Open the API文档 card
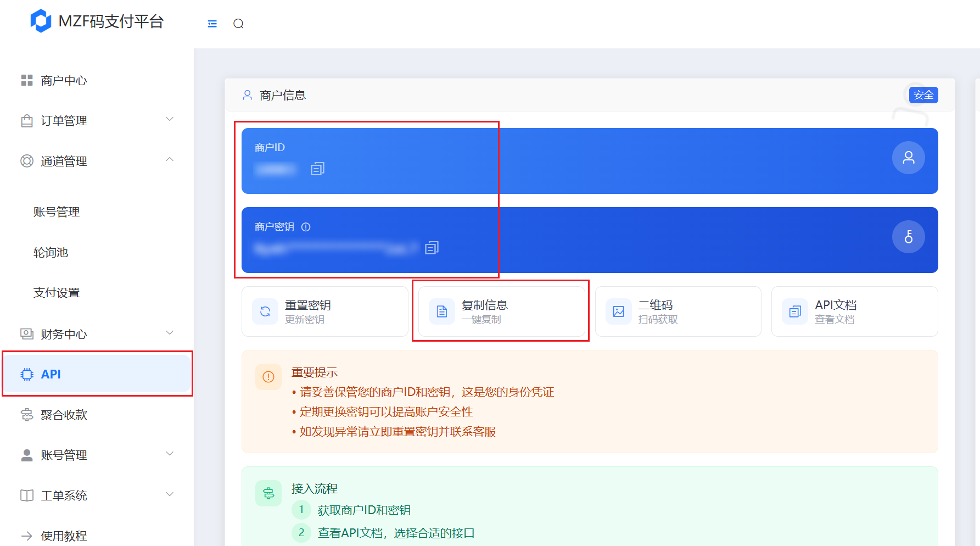Screen dimensions: 980x546 tap(855, 311)
